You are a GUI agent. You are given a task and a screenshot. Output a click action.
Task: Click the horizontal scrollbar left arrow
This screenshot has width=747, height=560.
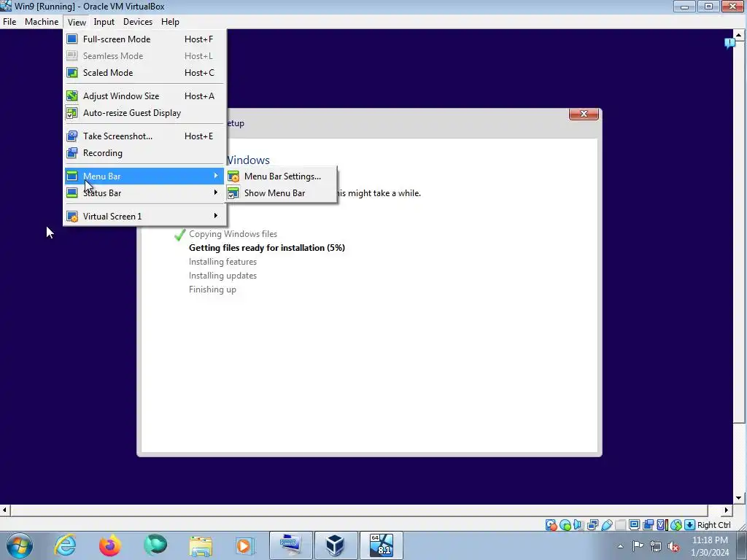(5, 510)
